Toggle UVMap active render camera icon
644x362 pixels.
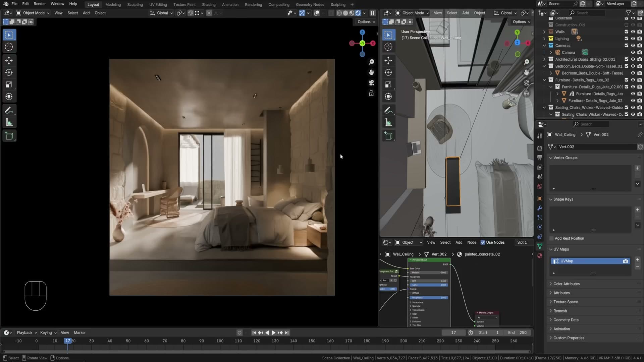point(625,261)
